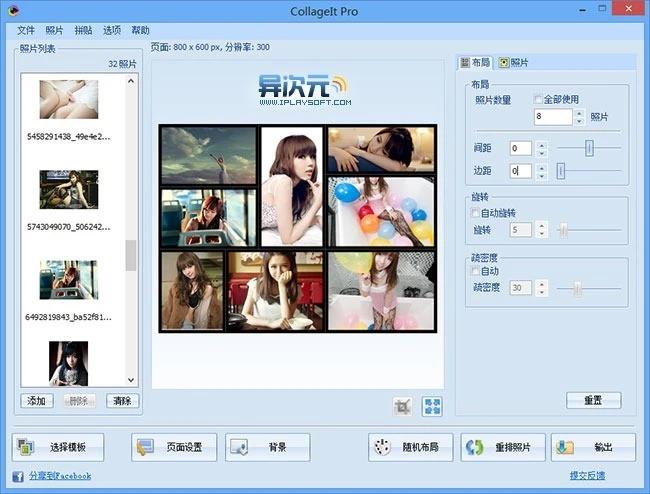Click the 选择模板 button
Image resolution: width=650 pixels, height=494 pixels.
coord(58,447)
